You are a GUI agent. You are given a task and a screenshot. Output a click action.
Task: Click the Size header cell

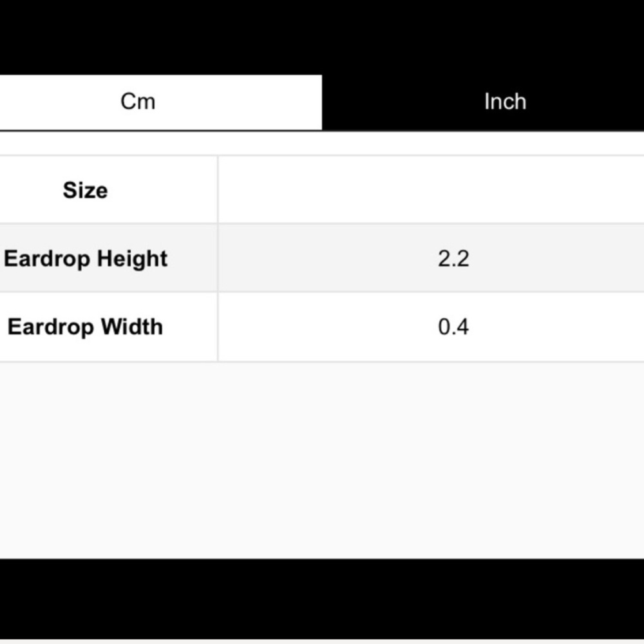(108, 190)
